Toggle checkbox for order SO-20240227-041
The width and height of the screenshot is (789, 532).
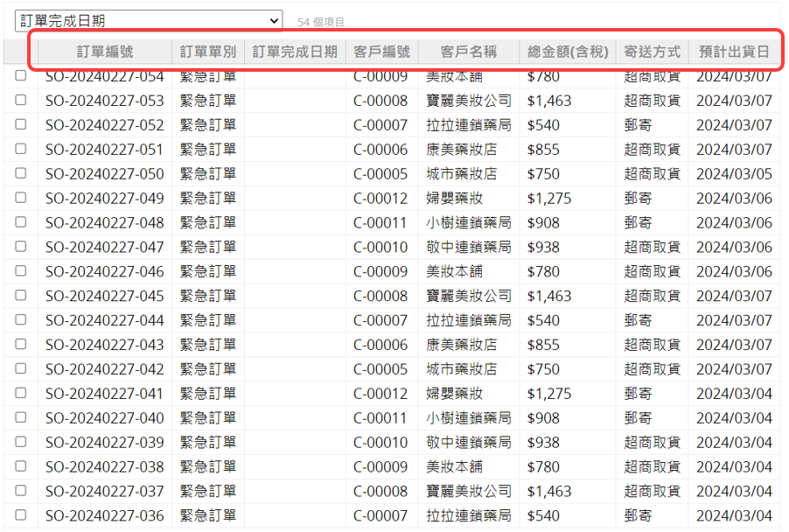(x=21, y=393)
